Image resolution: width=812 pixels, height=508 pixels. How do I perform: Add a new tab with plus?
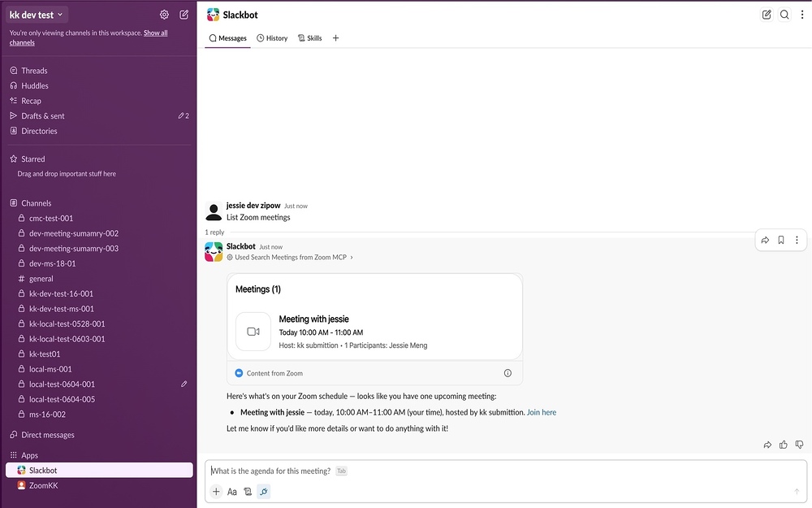click(x=335, y=38)
